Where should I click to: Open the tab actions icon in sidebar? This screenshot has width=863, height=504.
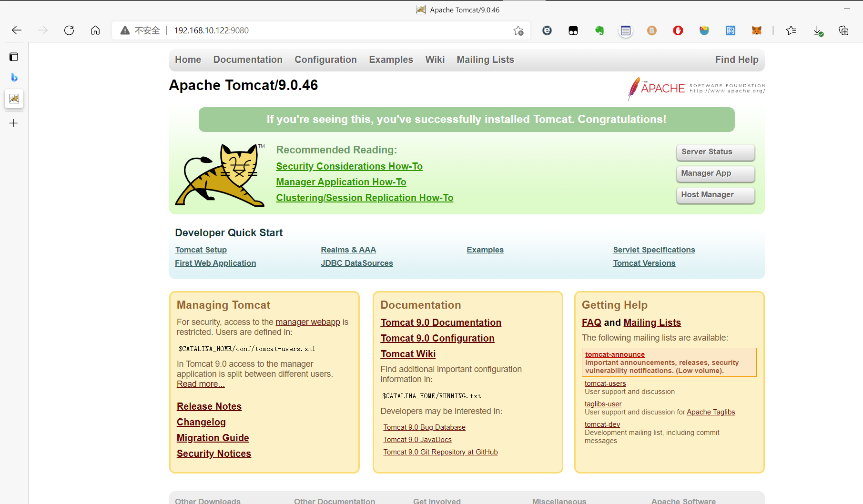[14, 57]
